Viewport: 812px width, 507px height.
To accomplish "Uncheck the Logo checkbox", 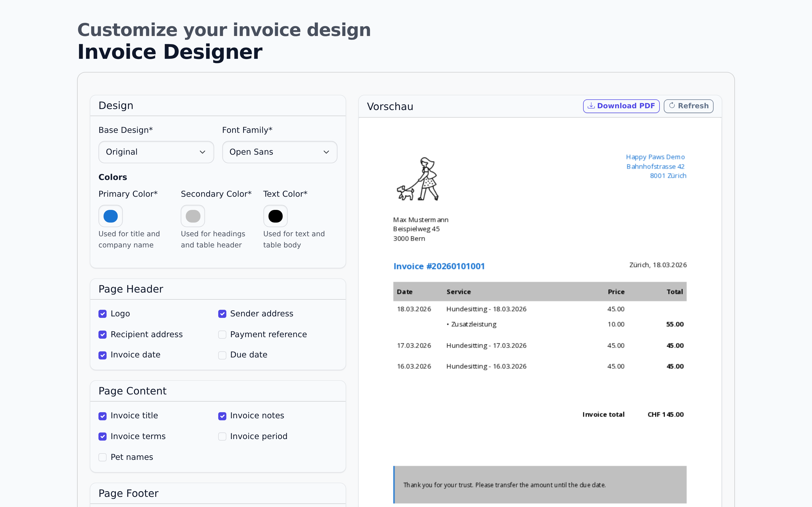I will (x=102, y=314).
